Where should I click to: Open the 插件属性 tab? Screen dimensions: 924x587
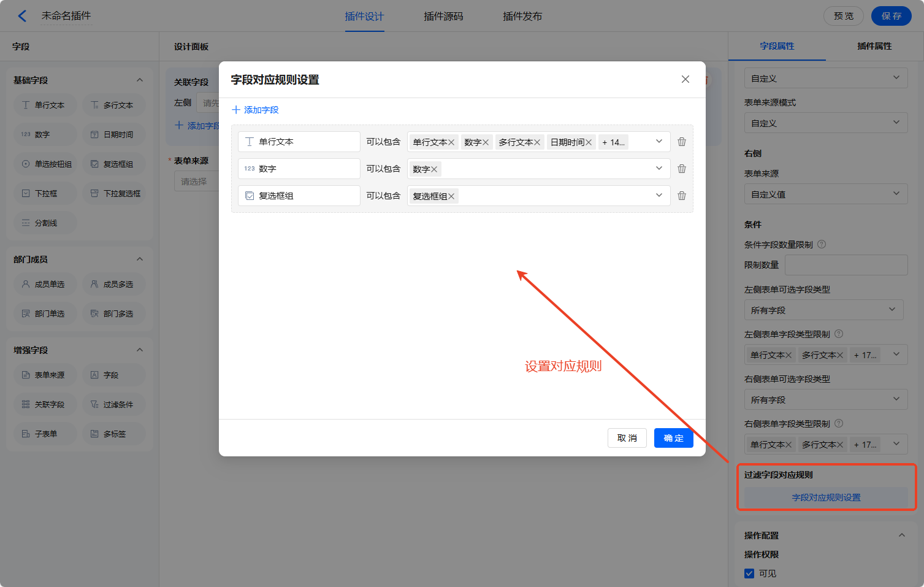coord(874,46)
